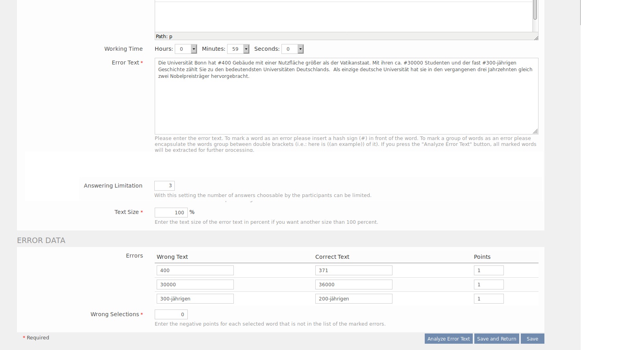Focus the Answering Limitation field
The height and width of the screenshot is (350, 644).
point(165,186)
